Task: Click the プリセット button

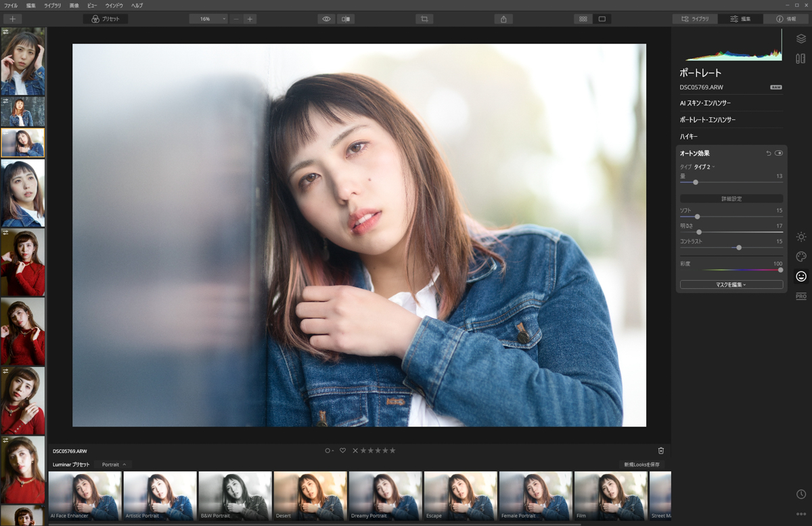Action: tap(106, 19)
